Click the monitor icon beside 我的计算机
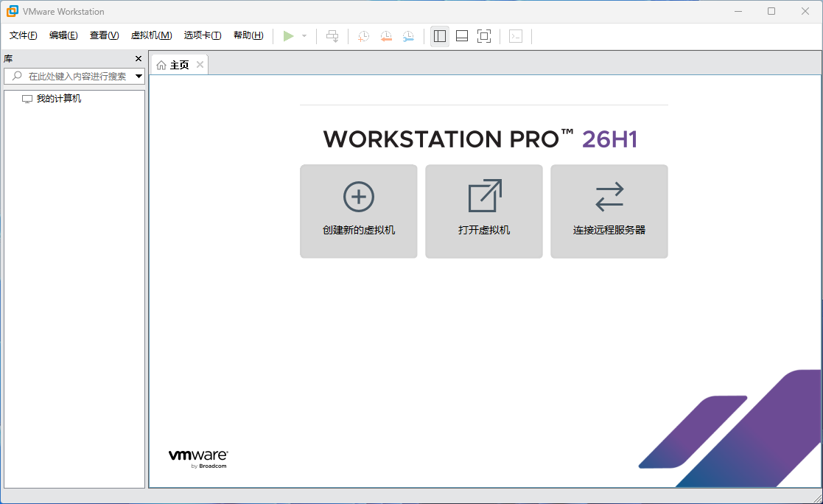Screen dimensions: 823x504 [27, 99]
